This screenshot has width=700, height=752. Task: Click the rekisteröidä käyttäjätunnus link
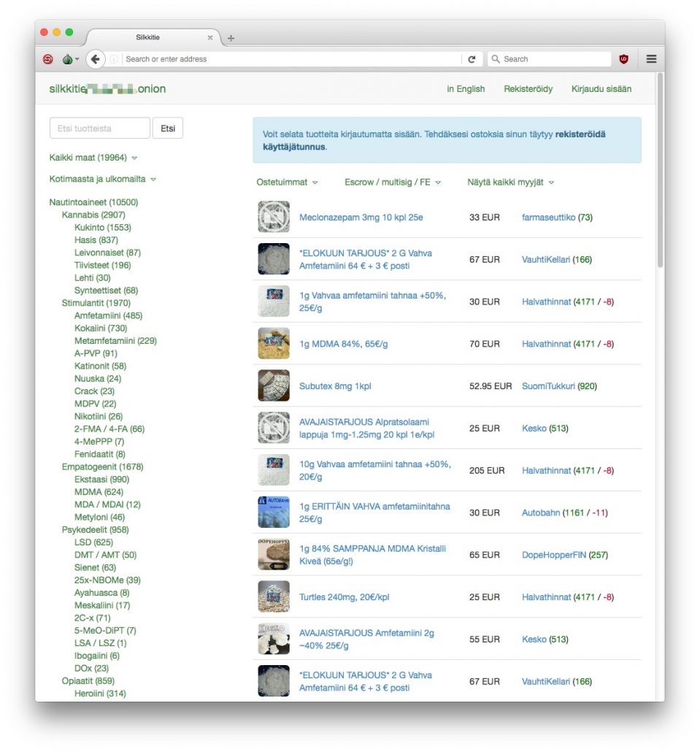tap(434, 140)
